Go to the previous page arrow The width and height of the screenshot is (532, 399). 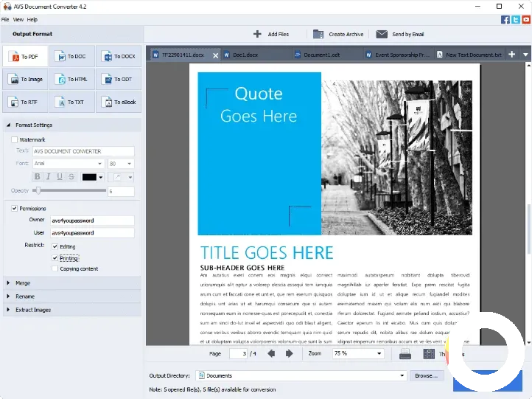(x=271, y=353)
